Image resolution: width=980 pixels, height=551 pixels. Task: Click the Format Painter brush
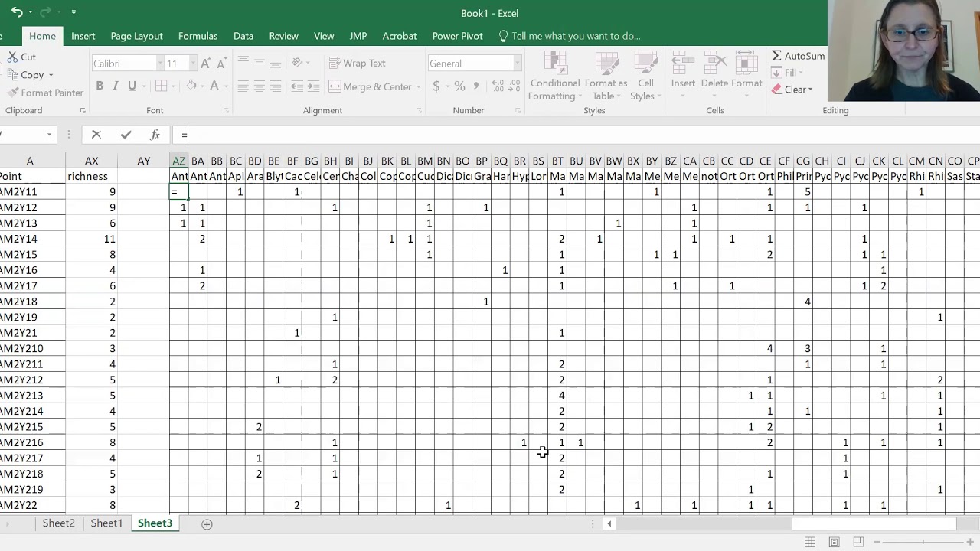pyautogui.click(x=45, y=93)
